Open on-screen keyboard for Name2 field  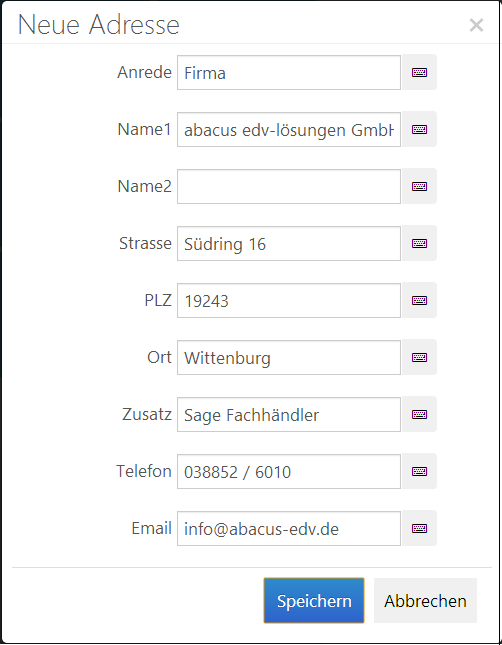point(419,186)
